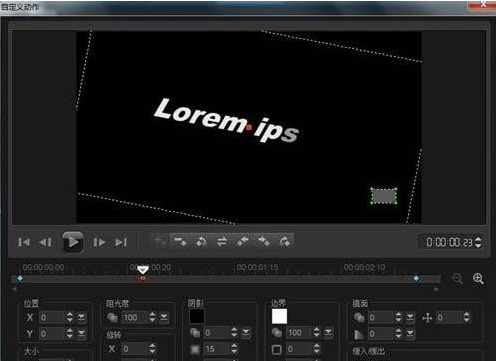Go to the next keyframe with the right-arrow keyframe icon
The image size is (496, 361).
[263, 241]
